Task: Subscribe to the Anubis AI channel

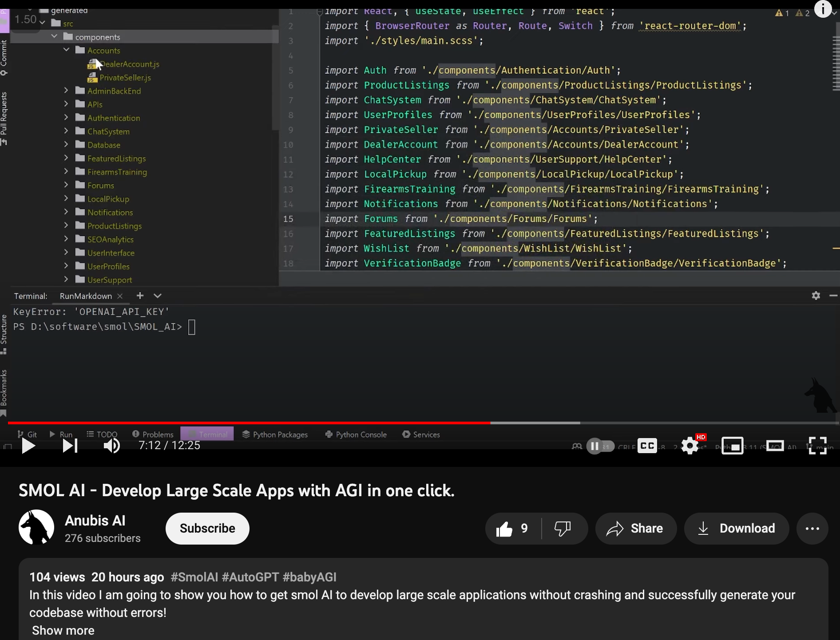Action: point(207,529)
